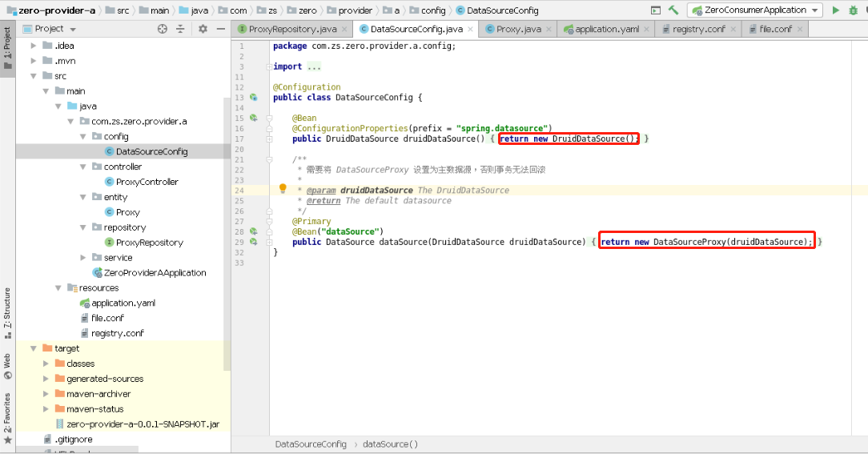Switch to file.conf tab
Image resolution: width=868 pixels, height=454 pixels.
pos(775,29)
